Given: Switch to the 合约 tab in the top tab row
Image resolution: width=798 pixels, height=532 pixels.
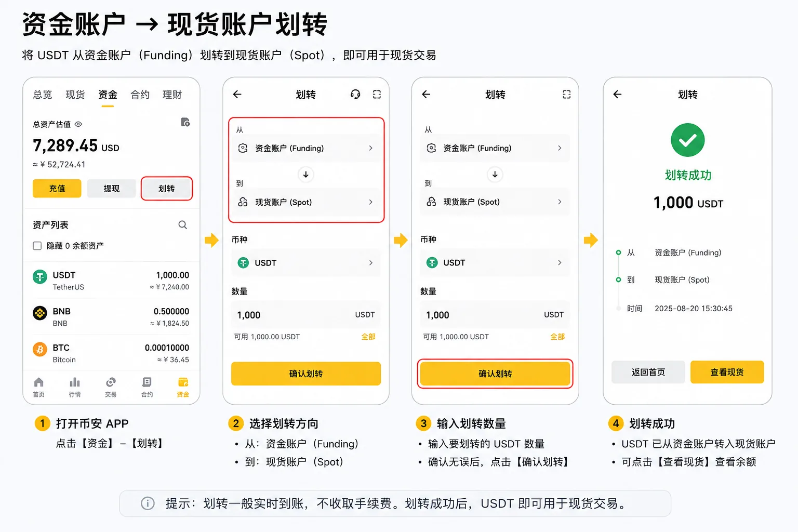Looking at the screenshot, I should (x=140, y=95).
